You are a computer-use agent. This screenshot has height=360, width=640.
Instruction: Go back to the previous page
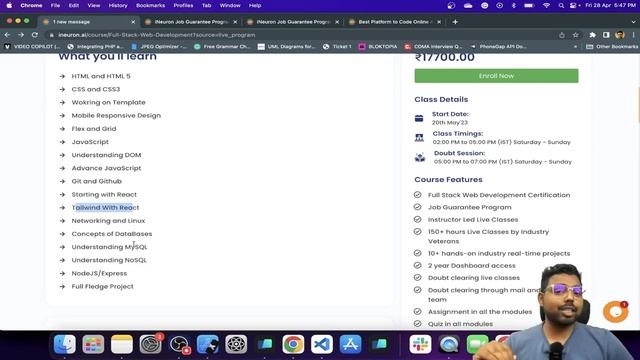coord(7,35)
